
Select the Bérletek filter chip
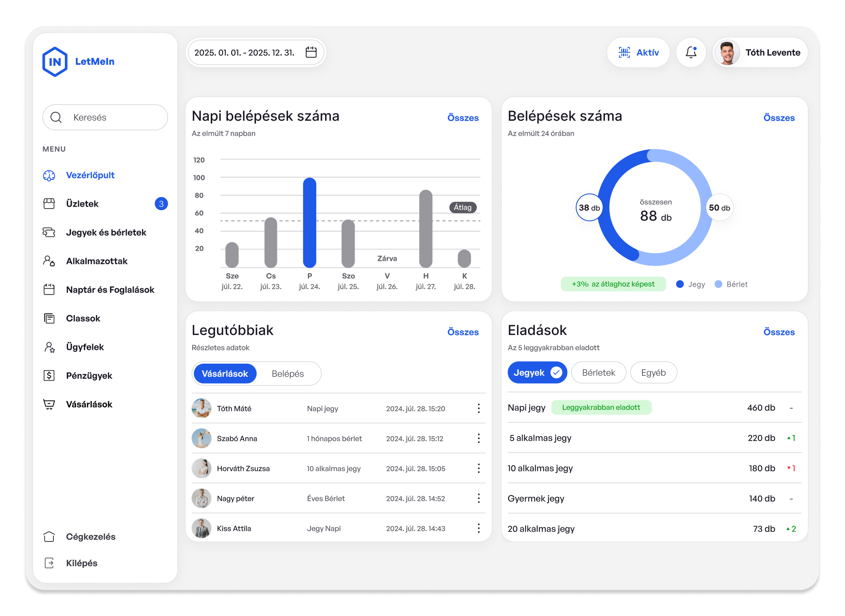pos(598,373)
